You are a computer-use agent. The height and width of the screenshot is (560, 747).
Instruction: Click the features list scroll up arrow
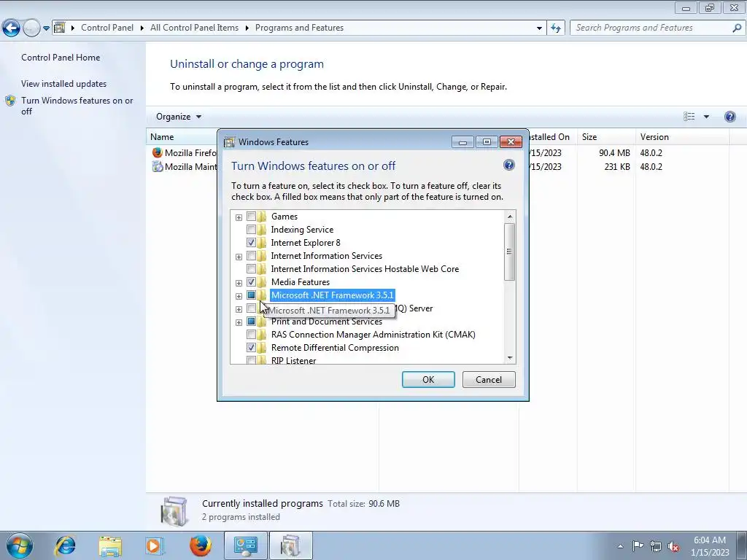click(510, 217)
